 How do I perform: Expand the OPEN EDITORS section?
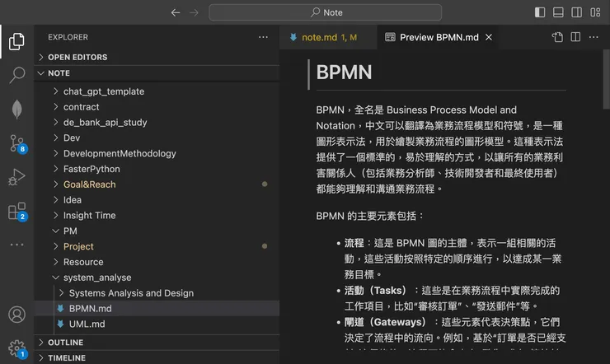(157, 57)
